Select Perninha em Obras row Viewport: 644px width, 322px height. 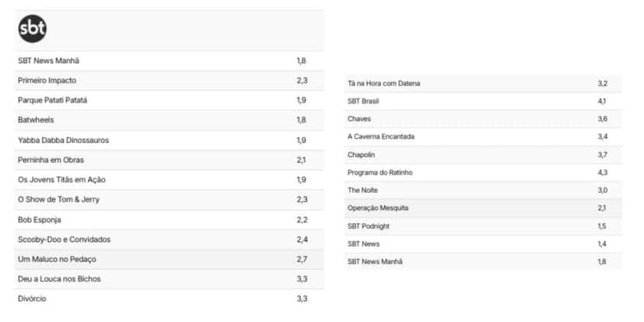click(169, 159)
